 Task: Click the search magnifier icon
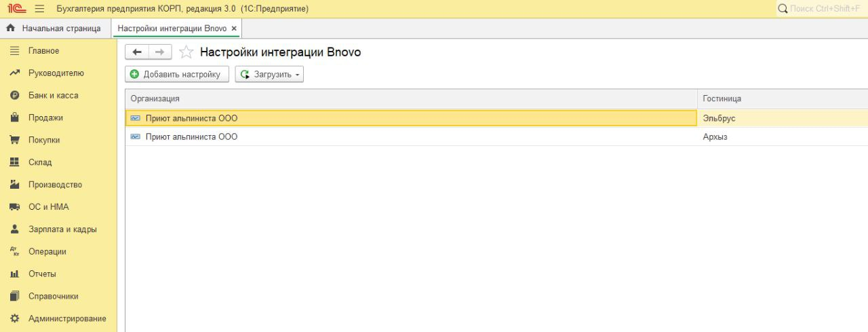[x=783, y=9]
